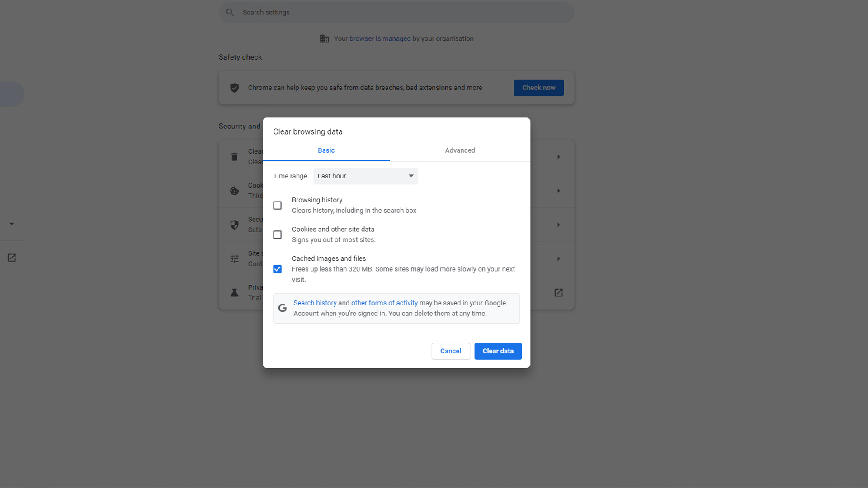Image resolution: width=868 pixels, height=488 pixels.
Task: Uncheck Cached images and files checkbox
Action: (277, 269)
